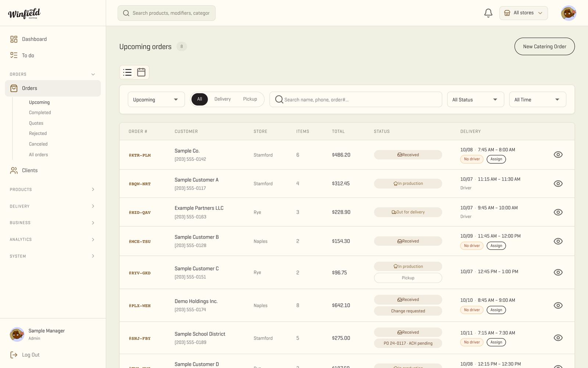Select the All filter pill
Screen dimensions: 588x368
click(x=200, y=99)
